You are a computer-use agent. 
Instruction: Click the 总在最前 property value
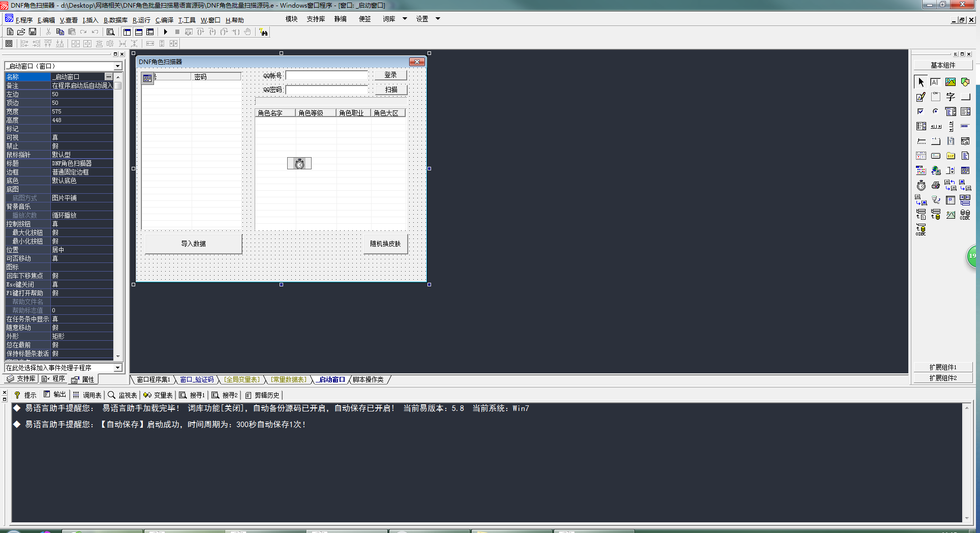click(x=82, y=345)
